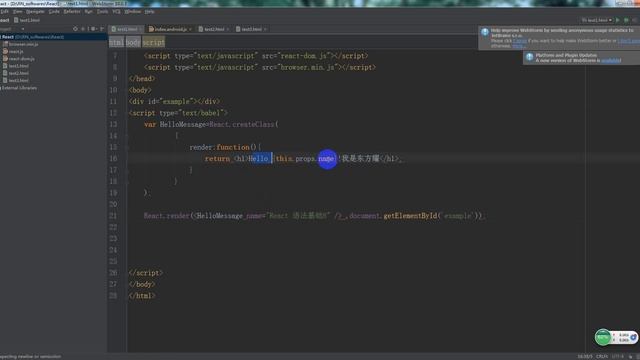Click the CRLF line separator in status bar
640x360 pixels.
602,356
